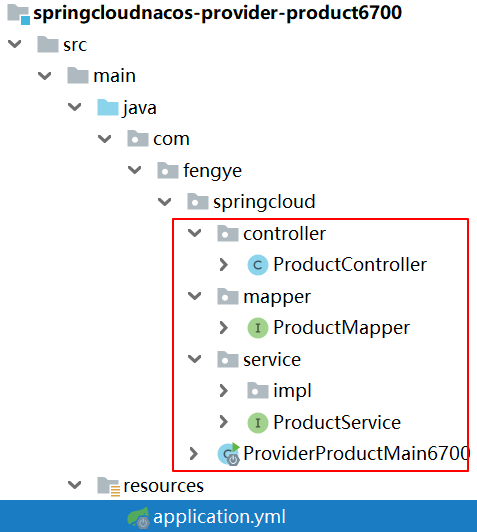Expand the ProviderProductMain6700 node
This screenshot has width=477, height=532.
point(194,454)
